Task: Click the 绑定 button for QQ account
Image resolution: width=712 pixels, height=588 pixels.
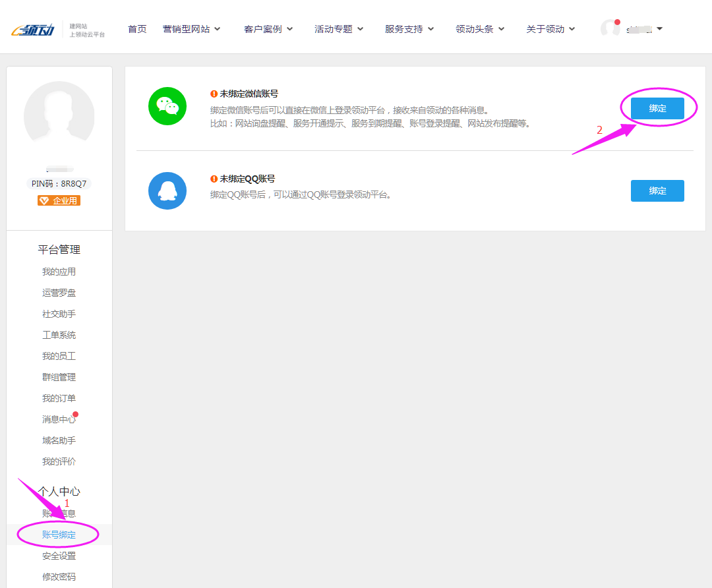Action: tap(657, 191)
